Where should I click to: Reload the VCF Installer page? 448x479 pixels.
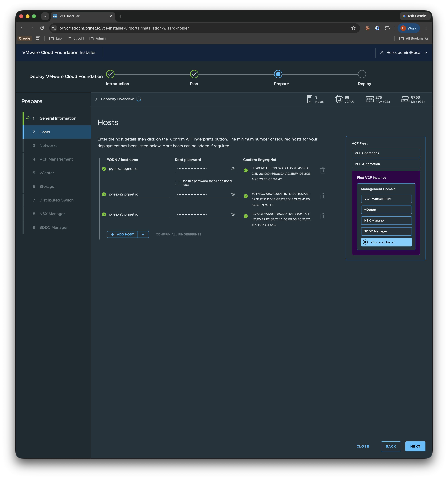pos(42,28)
